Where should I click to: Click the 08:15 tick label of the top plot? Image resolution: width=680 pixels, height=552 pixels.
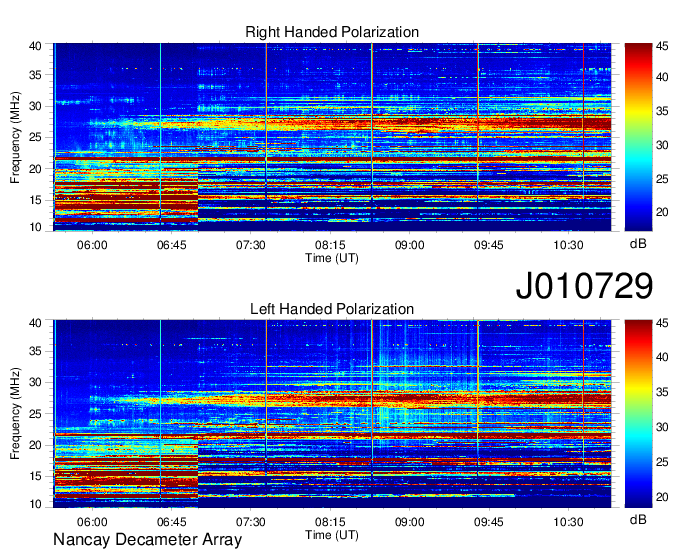point(330,245)
